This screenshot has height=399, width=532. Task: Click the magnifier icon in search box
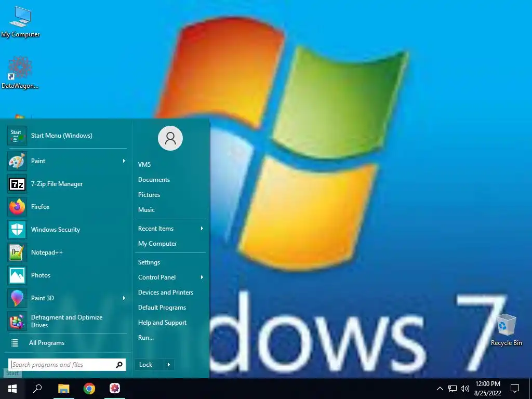(119, 365)
